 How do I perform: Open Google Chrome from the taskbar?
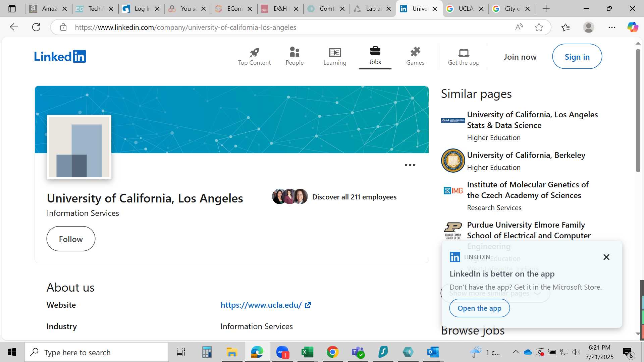pyautogui.click(x=332, y=352)
